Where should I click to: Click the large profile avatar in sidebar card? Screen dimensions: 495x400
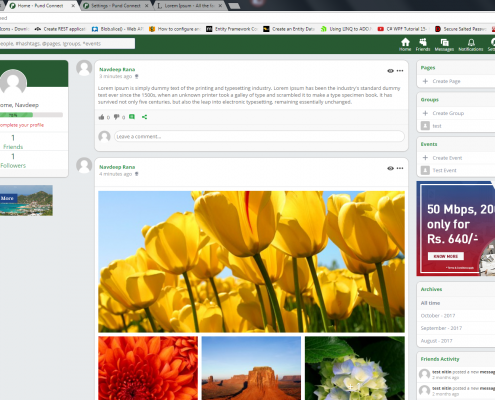13,82
